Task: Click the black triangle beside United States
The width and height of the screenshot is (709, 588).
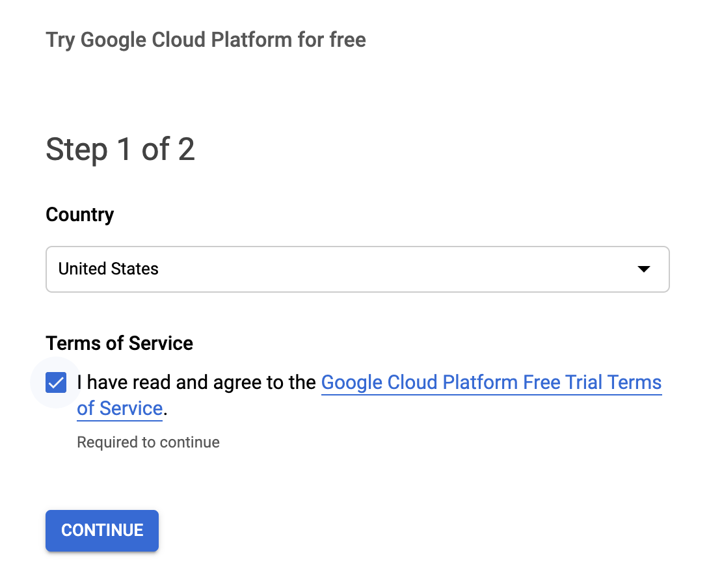Action: pyautogui.click(x=643, y=269)
